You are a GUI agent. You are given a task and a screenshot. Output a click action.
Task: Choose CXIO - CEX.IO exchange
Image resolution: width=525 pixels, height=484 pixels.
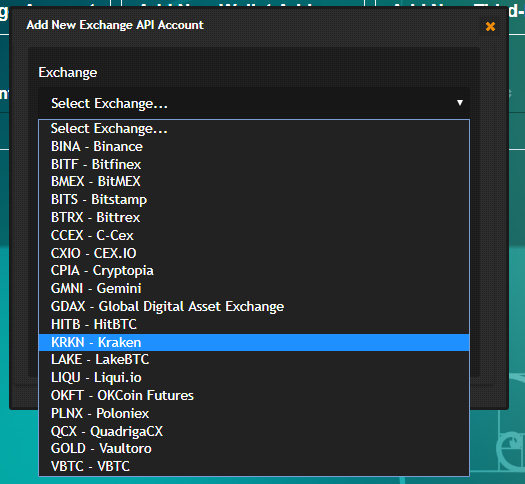(254, 253)
